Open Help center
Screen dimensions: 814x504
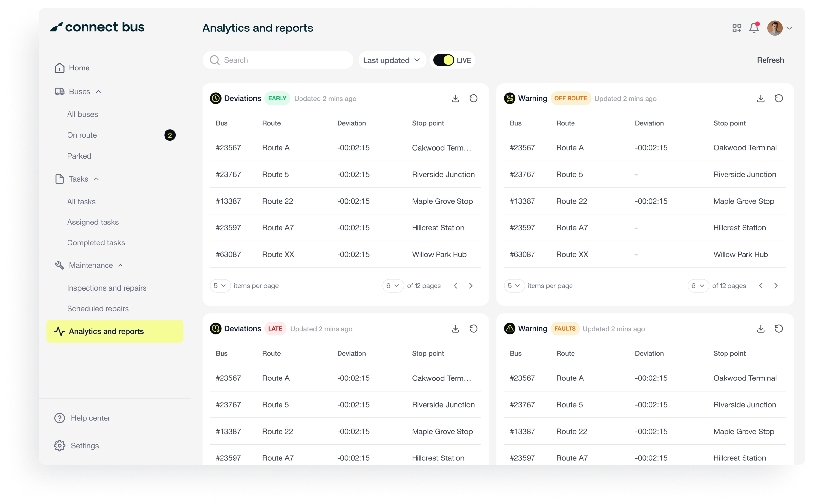point(82,418)
